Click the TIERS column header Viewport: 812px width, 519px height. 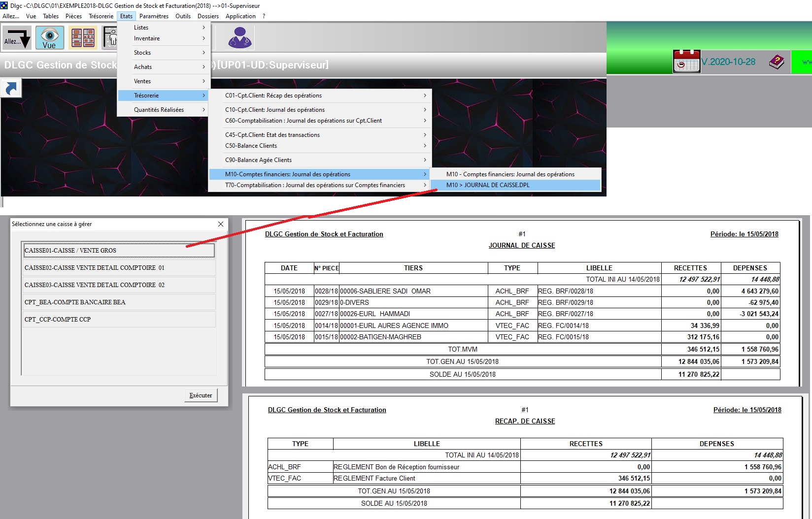click(413, 268)
